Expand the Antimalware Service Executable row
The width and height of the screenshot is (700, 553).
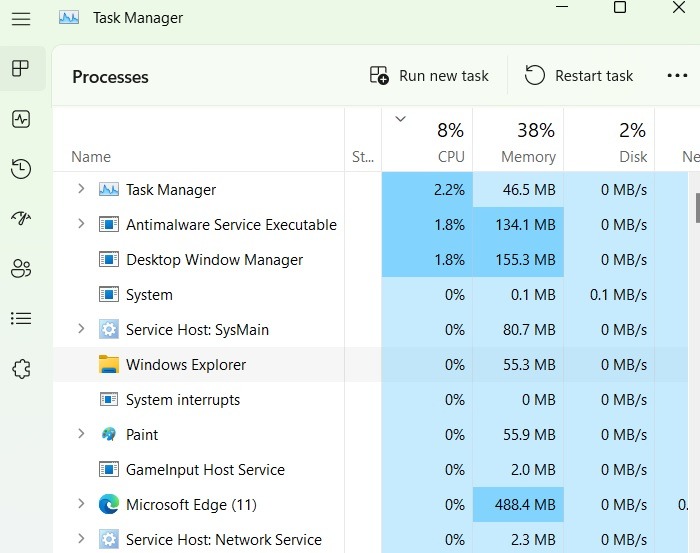81,224
